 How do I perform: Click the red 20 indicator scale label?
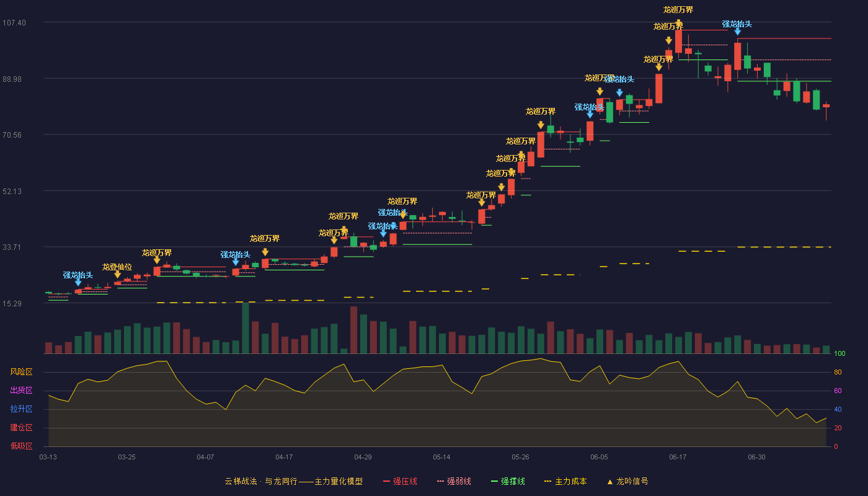837,428
